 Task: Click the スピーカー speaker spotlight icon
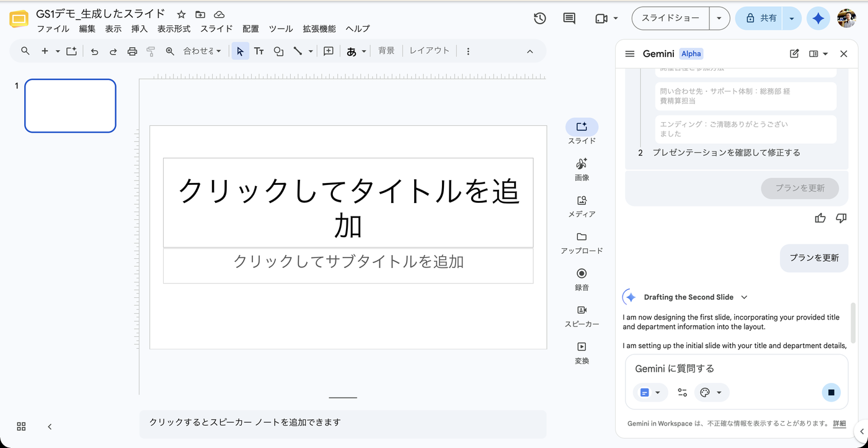582,310
